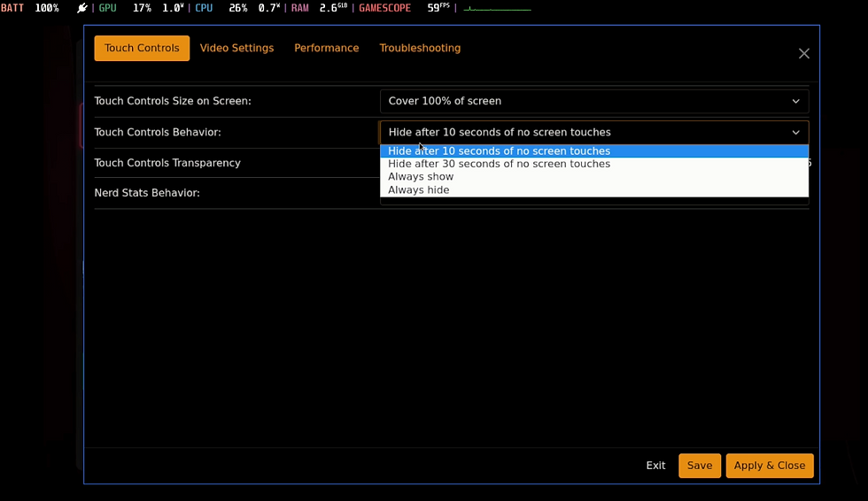868x501 pixels.
Task: Click the RAM usage readout in overlay
Action: tap(319, 8)
